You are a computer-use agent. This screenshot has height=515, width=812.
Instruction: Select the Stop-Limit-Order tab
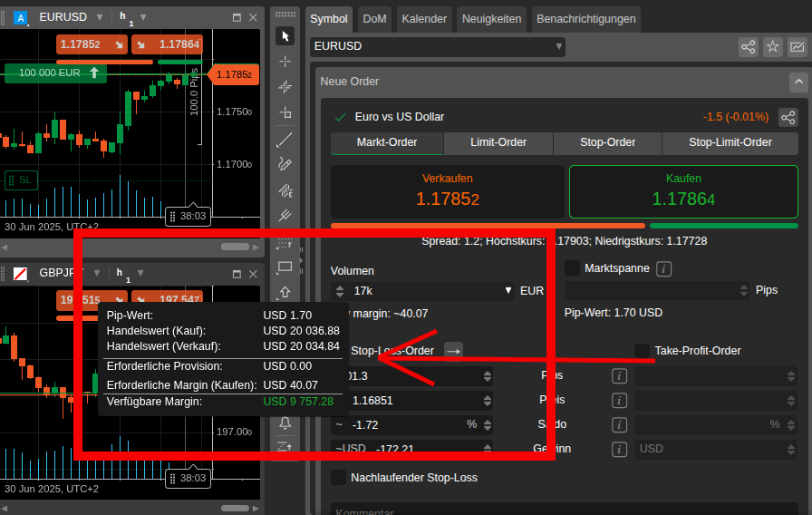pos(730,143)
